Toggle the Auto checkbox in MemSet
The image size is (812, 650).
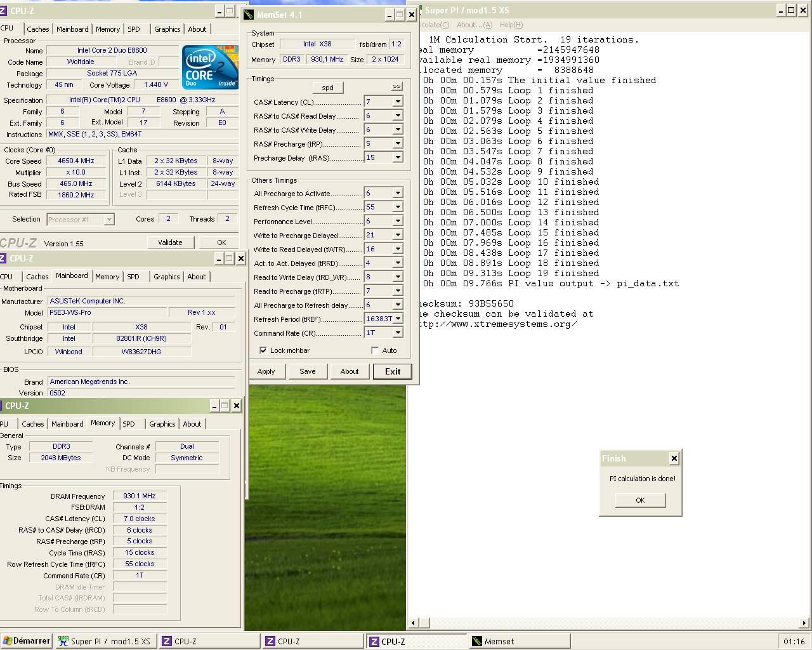[375, 350]
